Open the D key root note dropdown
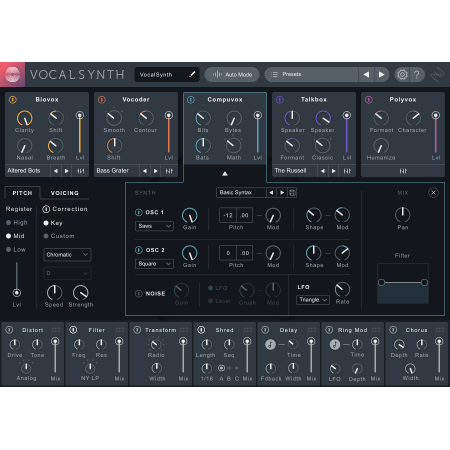The image size is (450, 450). [x=67, y=273]
